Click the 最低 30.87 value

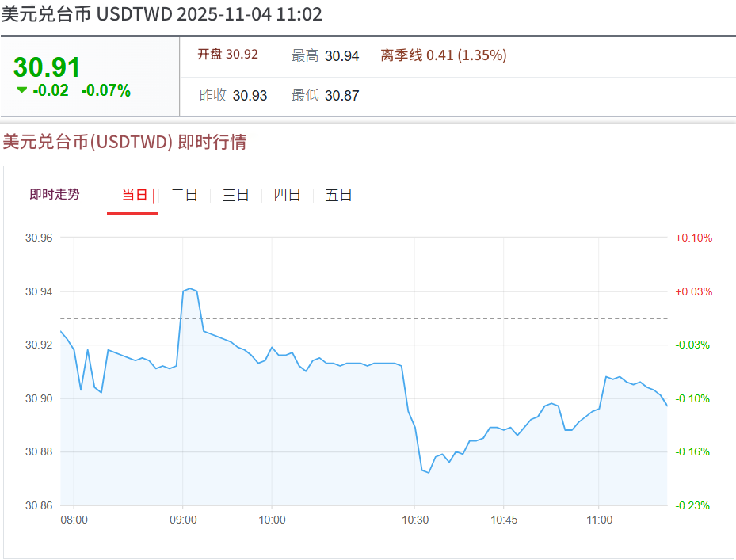point(325,96)
